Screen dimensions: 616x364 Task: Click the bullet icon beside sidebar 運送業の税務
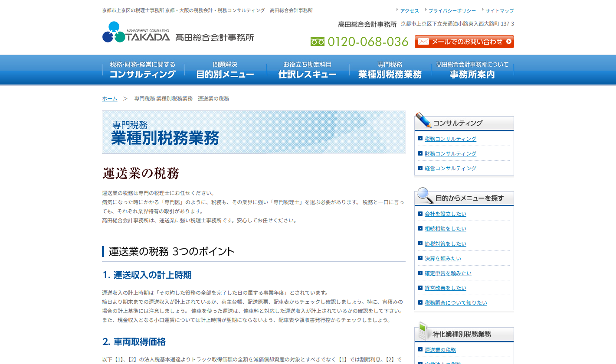pos(420,349)
